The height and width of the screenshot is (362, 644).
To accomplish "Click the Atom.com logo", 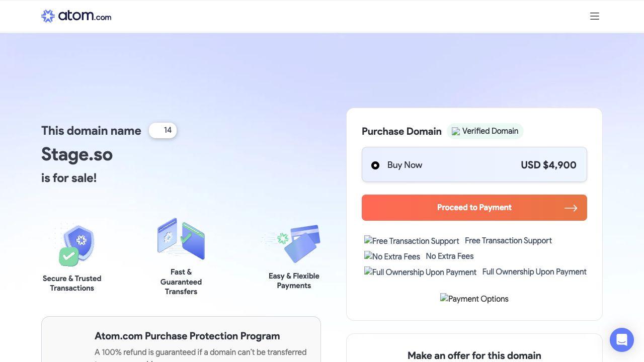I will [76, 16].
